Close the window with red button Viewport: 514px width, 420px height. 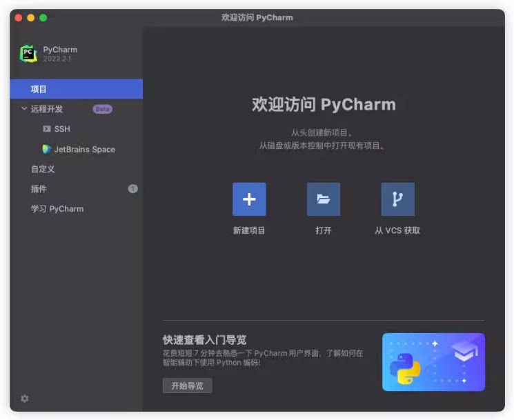pos(19,18)
